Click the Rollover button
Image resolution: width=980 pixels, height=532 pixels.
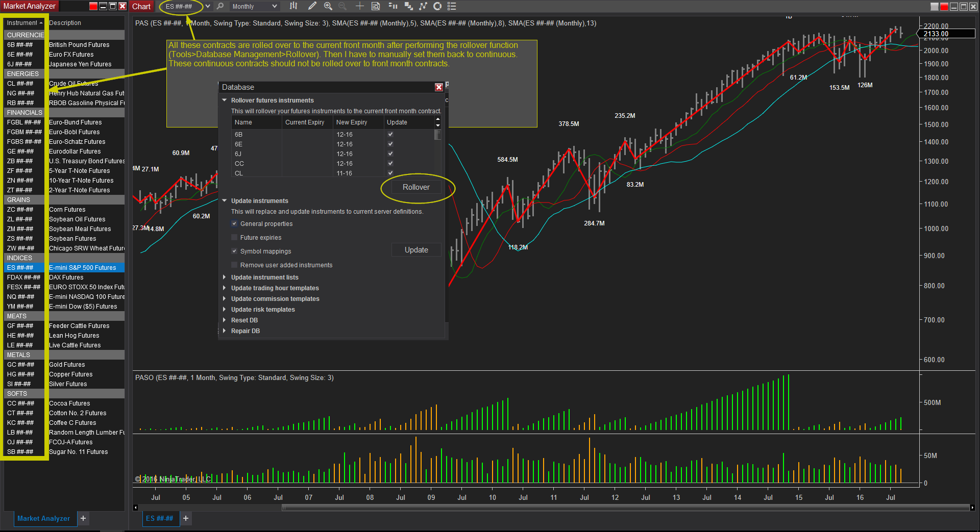[416, 187]
